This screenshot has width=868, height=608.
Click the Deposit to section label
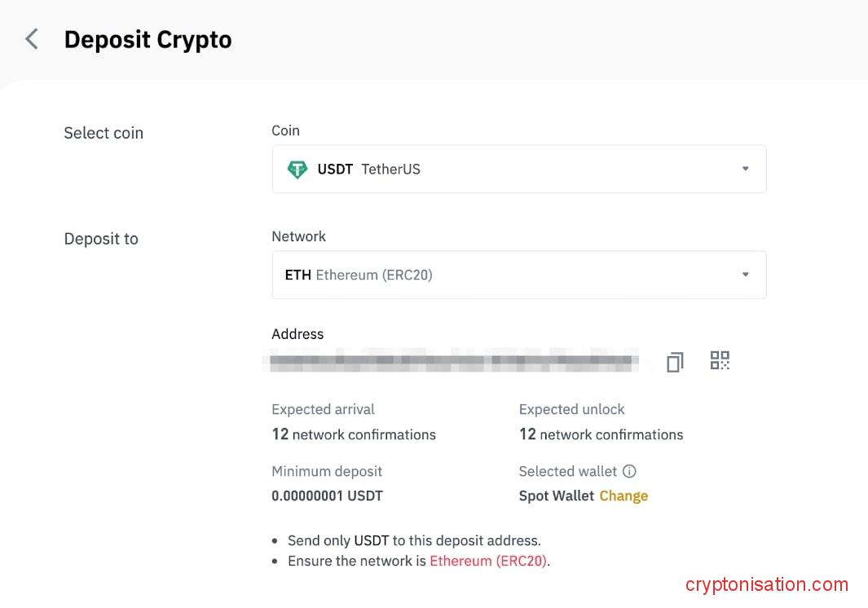[x=101, y=239]
